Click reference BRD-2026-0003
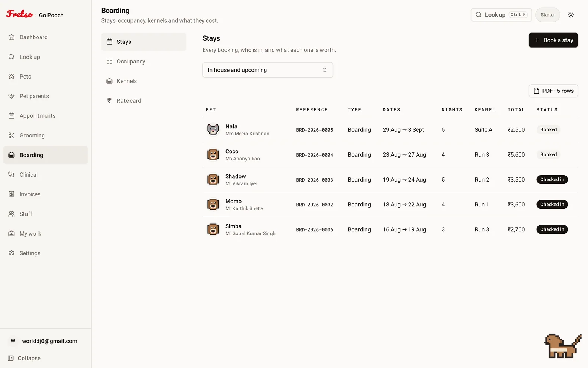This screenshot has width=588, height=368. (314, 180)
